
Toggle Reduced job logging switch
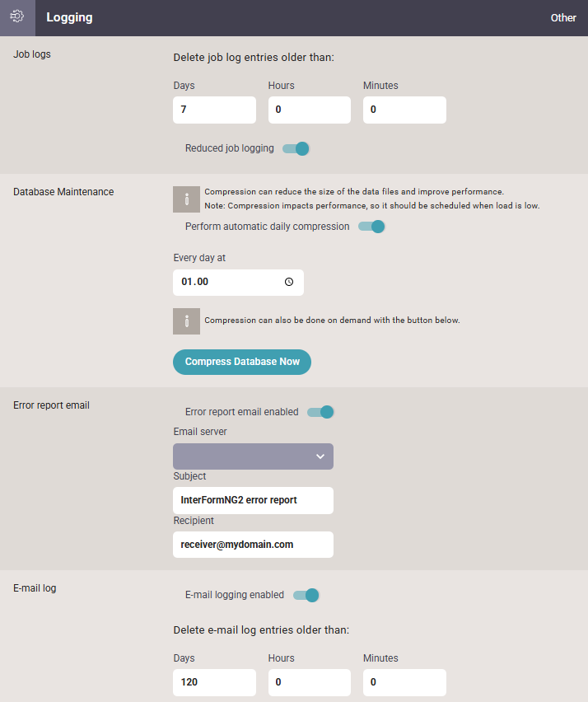pyautogui.click(x=296, y=148)
